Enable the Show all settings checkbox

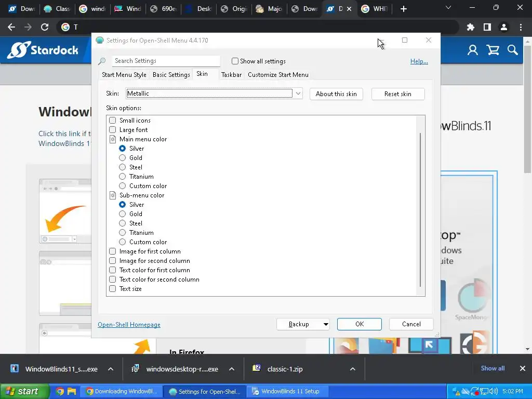pos(235,61)
